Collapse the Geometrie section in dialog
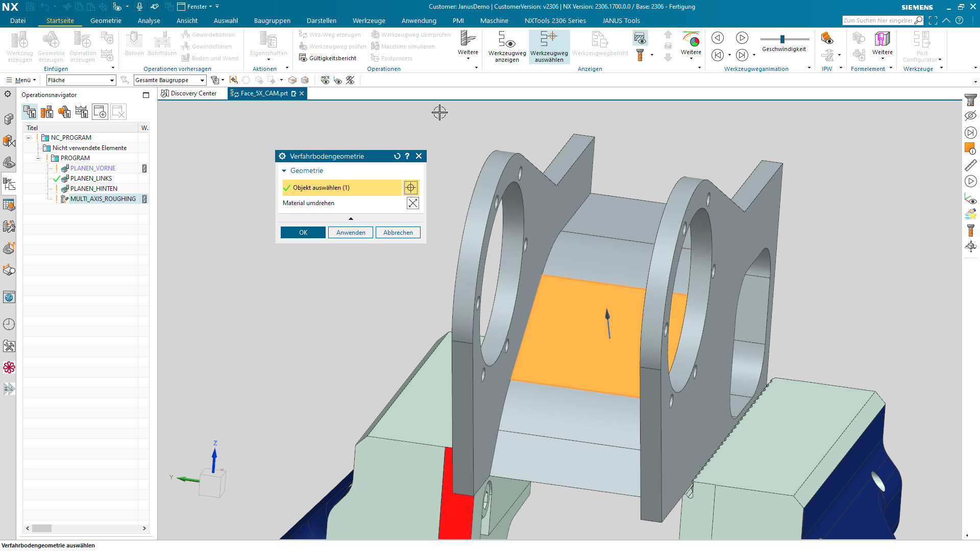The height and width of the screenshot is (551, 980). [x=284, y=171]
